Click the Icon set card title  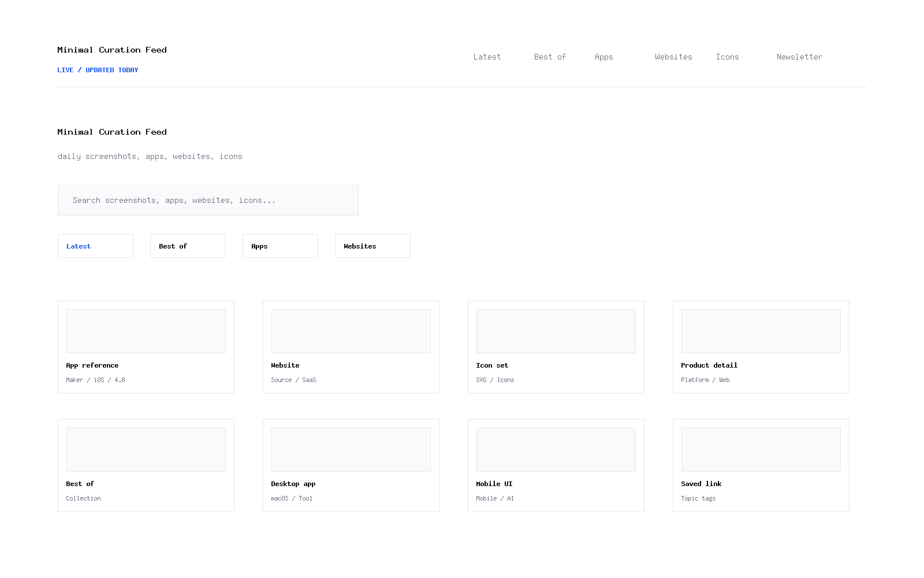[x=492, y=365]
